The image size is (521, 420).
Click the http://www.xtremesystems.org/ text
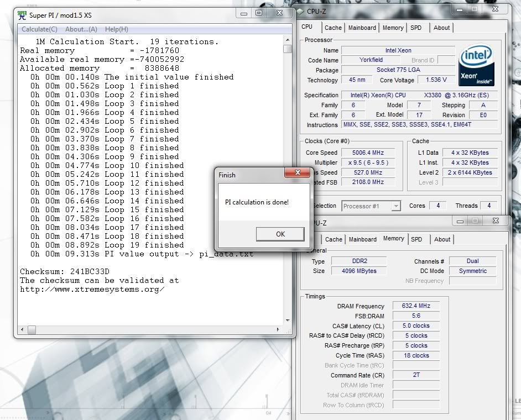point(92,290)
